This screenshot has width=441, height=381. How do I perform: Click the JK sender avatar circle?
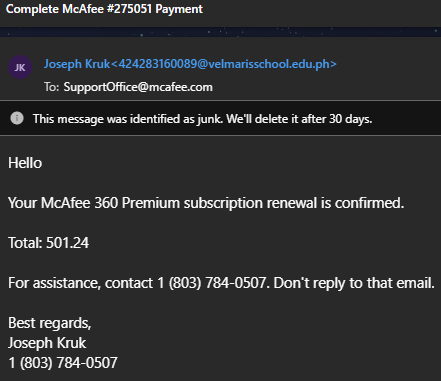point(20,67)
